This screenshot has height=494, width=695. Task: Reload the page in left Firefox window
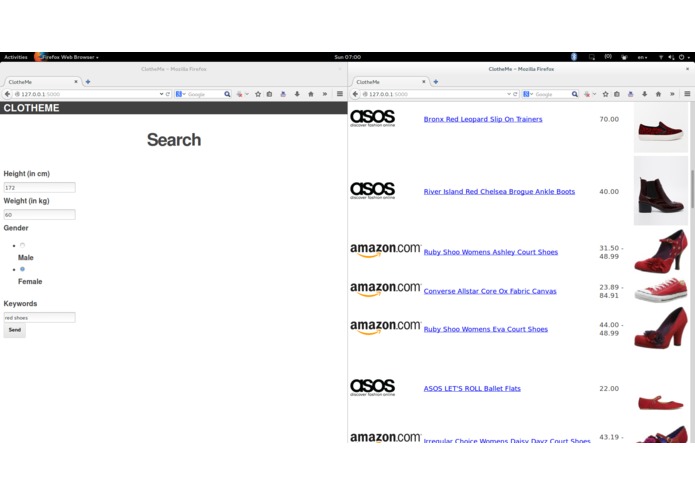pyautogui.click(x=168, y=94)
